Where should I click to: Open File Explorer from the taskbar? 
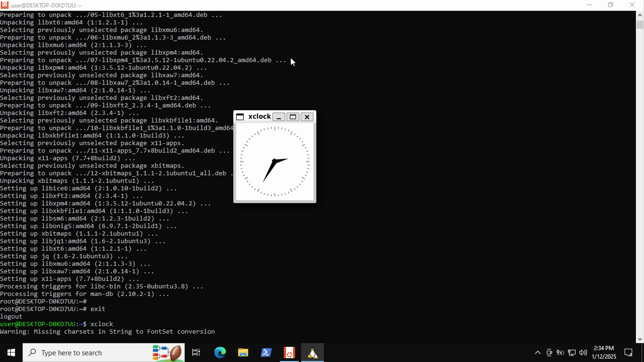tap(243, 353)
